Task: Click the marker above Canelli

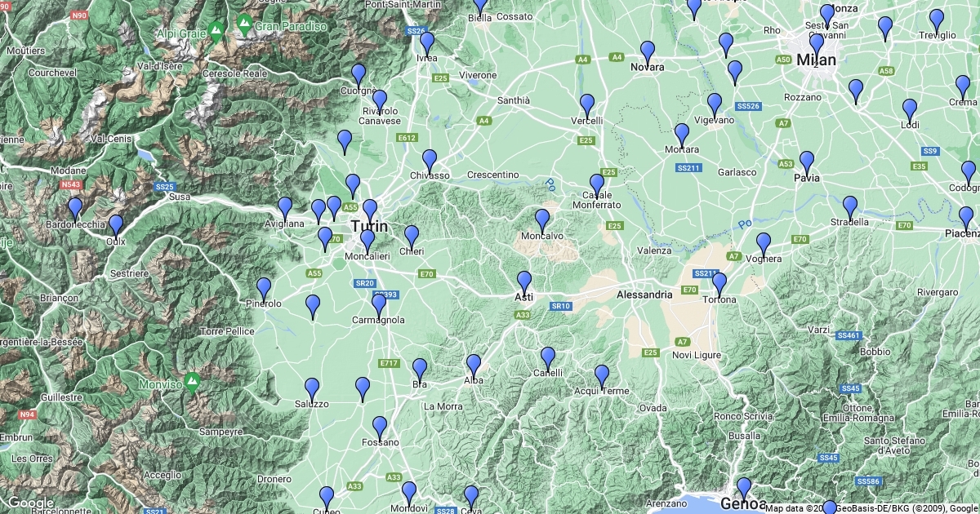Action: [548, 360]
